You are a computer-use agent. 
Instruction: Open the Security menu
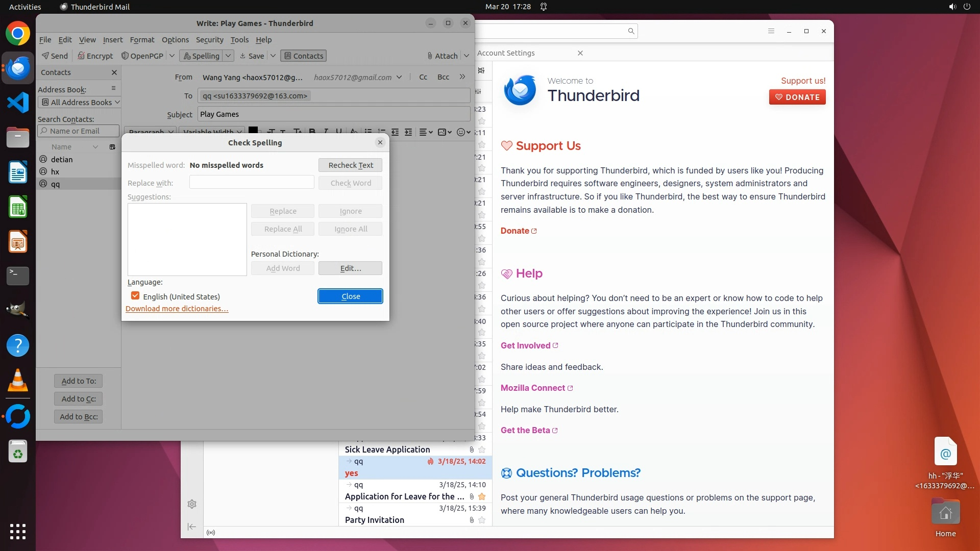209,40
